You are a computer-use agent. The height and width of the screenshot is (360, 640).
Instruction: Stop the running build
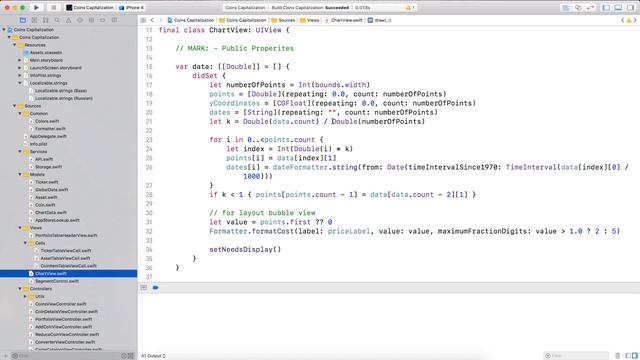pos(53,7)
